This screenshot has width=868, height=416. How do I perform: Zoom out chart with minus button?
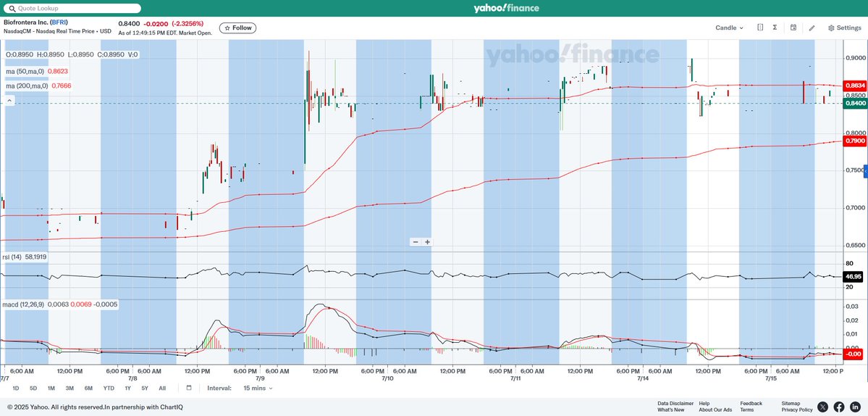click(416, 242)
